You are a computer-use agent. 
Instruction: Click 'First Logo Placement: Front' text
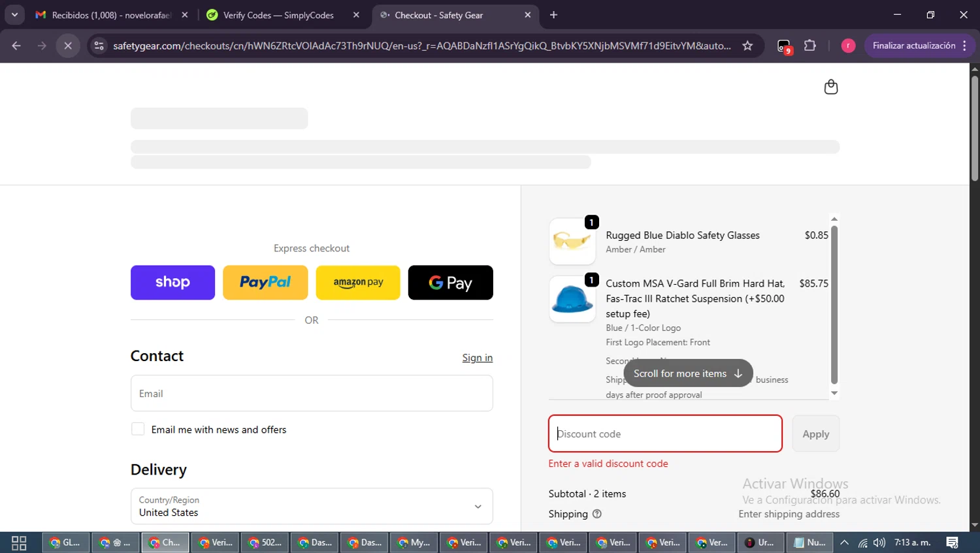658,342
